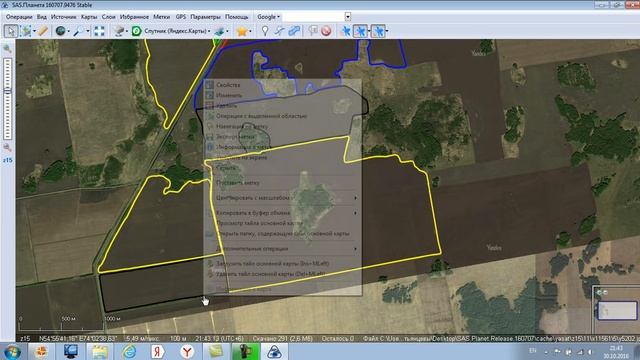Toggle the third blue GPS centering icon
Screen dimensions: 640x360
378,31
